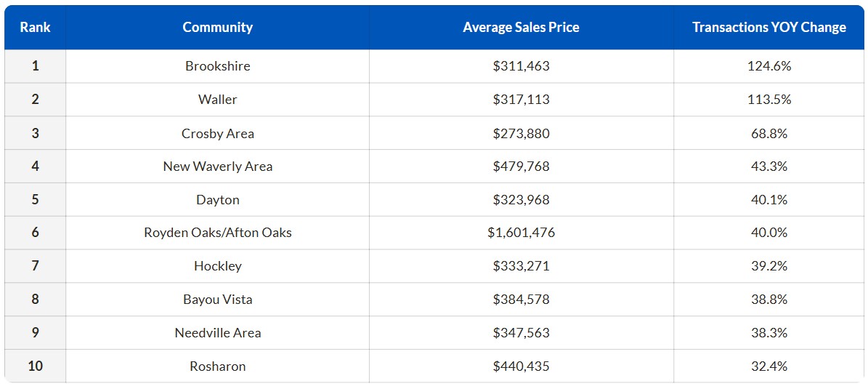The width and height of the screenshot is (868, 389).
Task: Select the Brookshire community cell
Action: [x=217, y=66]
